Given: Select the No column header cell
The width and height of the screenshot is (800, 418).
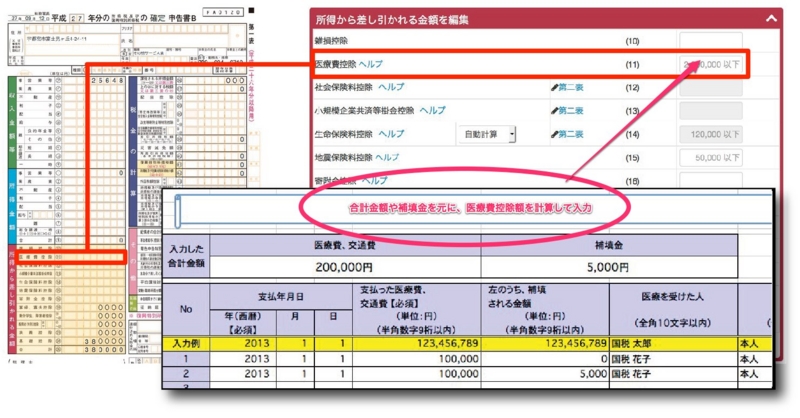Looking at the screenshot, I should (186, 309).
